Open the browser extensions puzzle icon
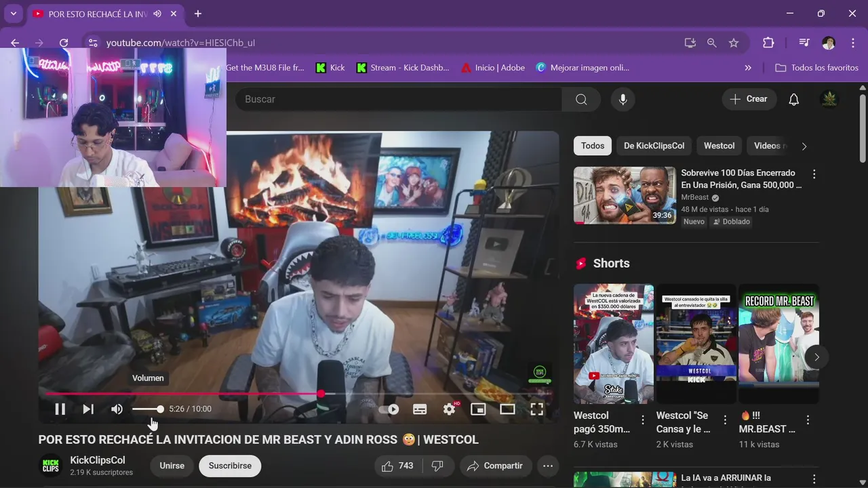 point(768,43)
